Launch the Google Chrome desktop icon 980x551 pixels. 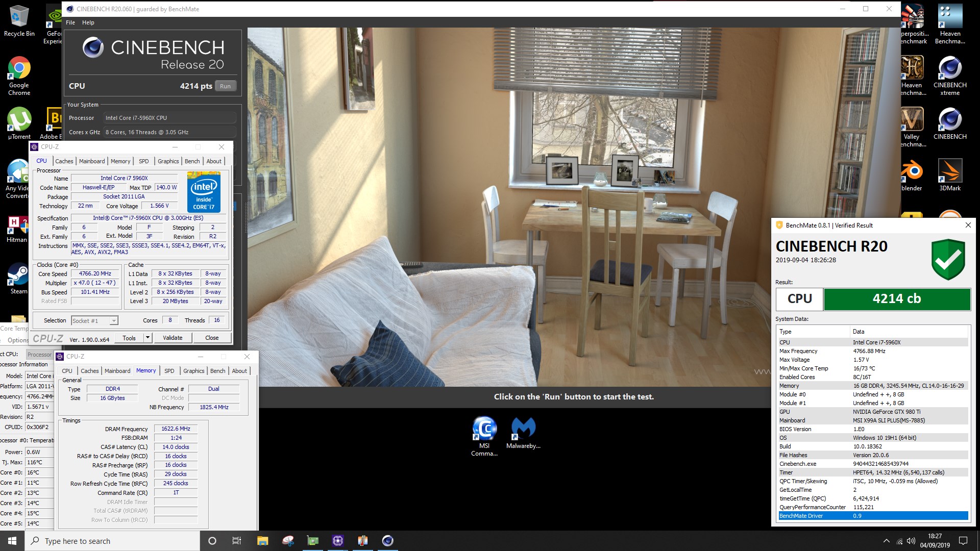[19, 76]
